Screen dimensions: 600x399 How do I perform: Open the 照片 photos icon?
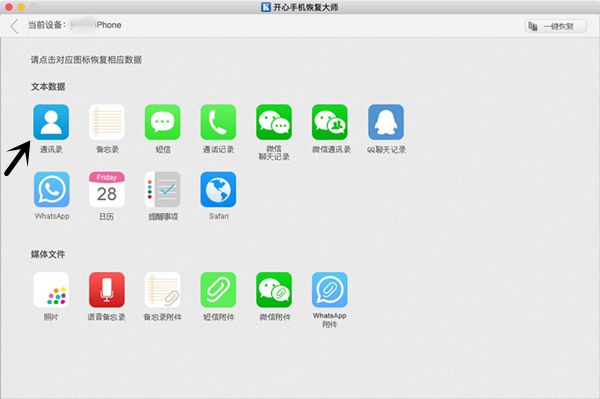coord(51,290)
